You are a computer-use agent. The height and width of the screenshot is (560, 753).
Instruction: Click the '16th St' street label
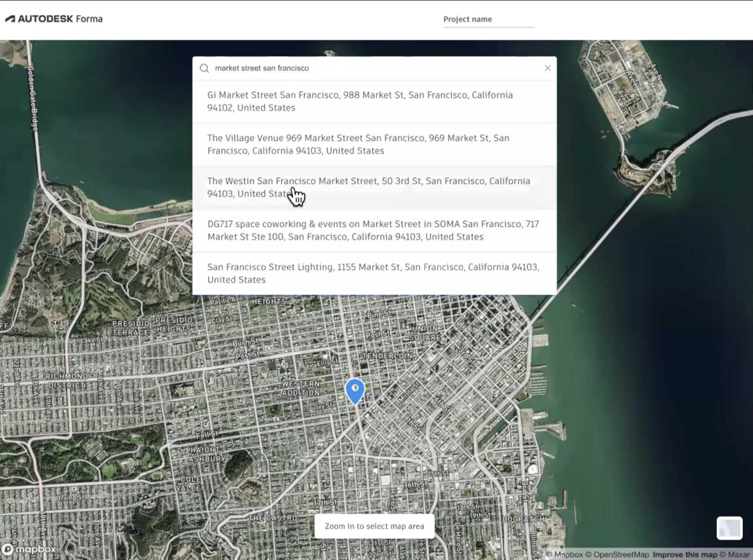point(416,484)
